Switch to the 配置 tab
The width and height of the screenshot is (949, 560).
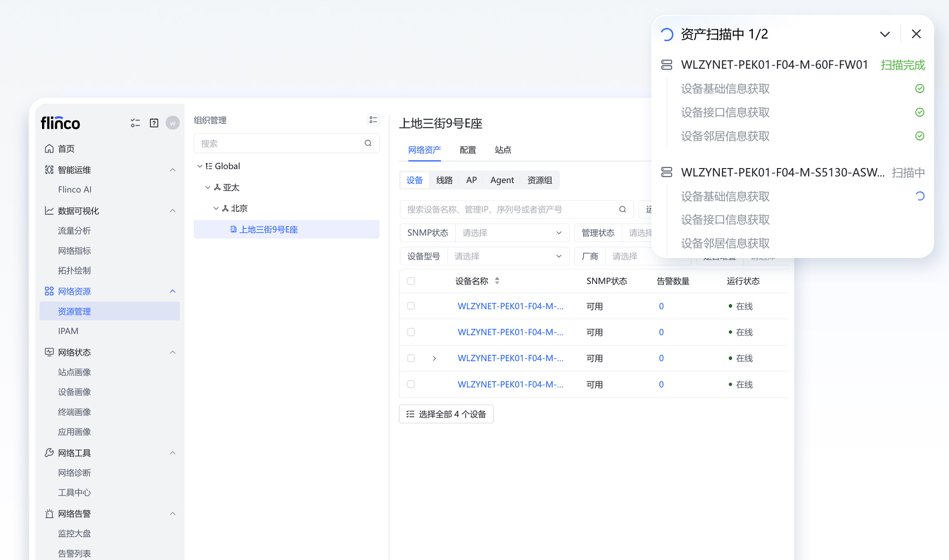coord(468,150)
